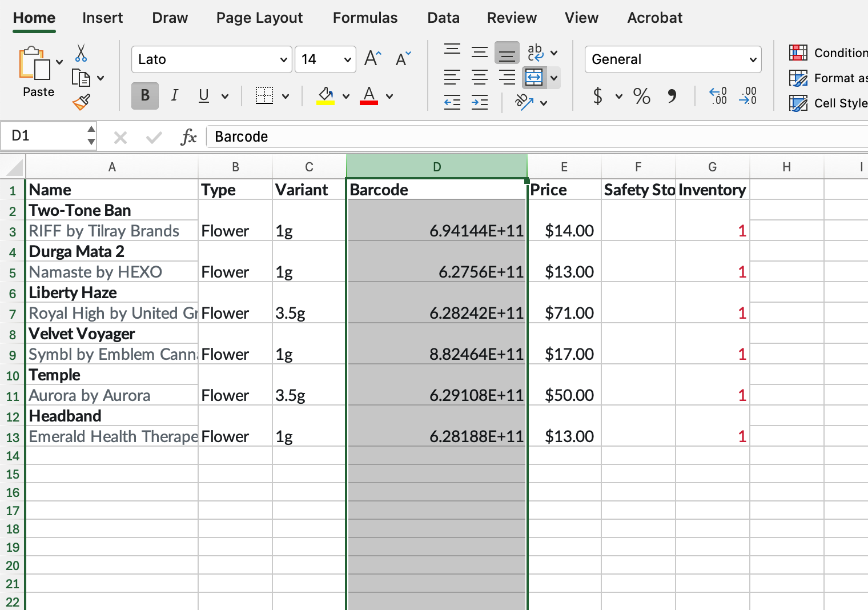Click the formula bar containing Barcode
868x610 pixels.
[537, 137]
